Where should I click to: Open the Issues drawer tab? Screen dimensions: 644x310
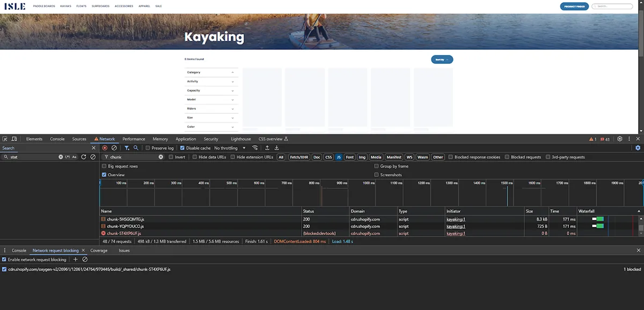tap(124, 250)
